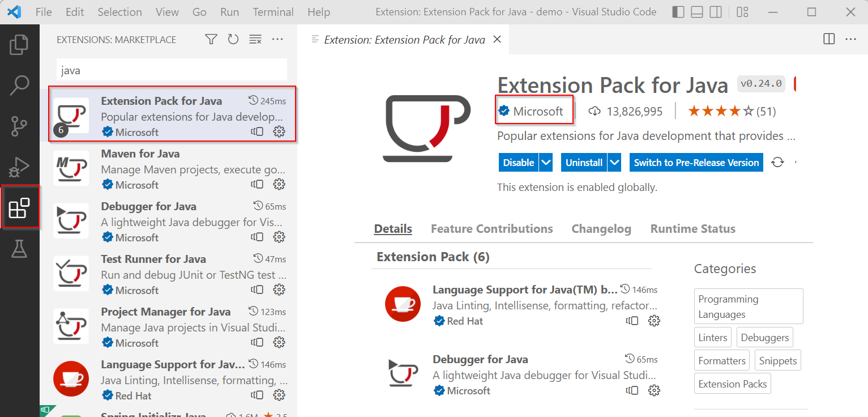868x417 pixels.
Task: Click the Language Support red cup thumbnail in sidebar
Action: (x=71, y=379)
